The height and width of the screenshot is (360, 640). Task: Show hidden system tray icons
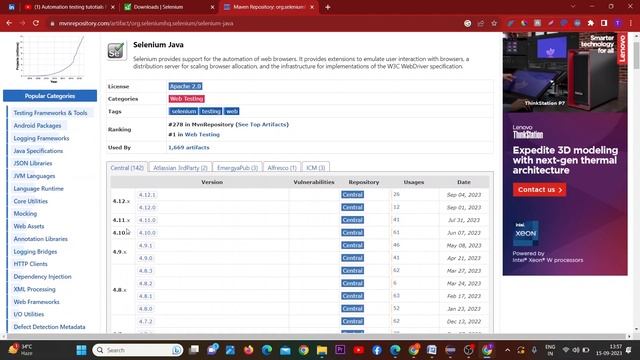(507, 350)
